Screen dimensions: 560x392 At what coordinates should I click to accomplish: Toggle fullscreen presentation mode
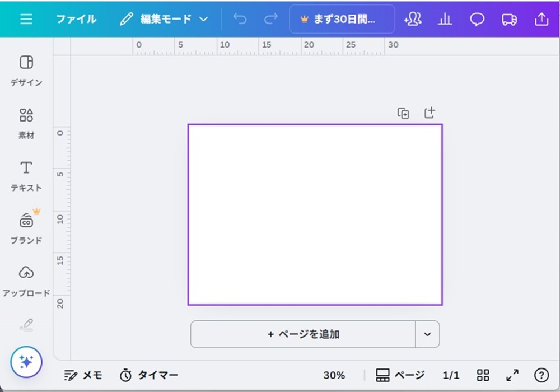512,375
